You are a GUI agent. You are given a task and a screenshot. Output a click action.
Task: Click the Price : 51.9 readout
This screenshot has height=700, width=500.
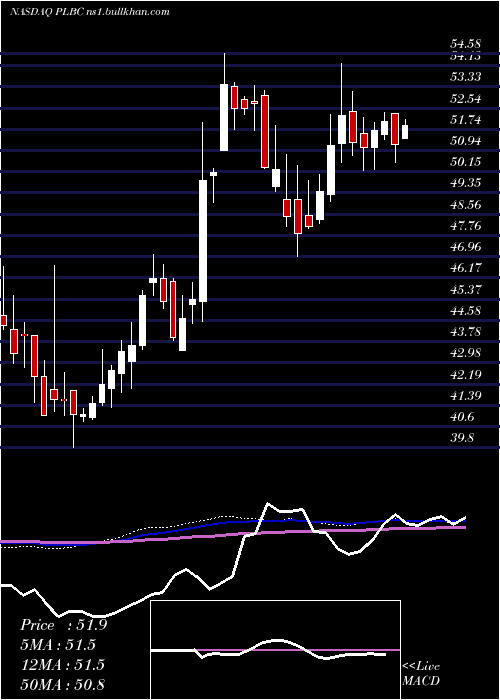point(64,625)
